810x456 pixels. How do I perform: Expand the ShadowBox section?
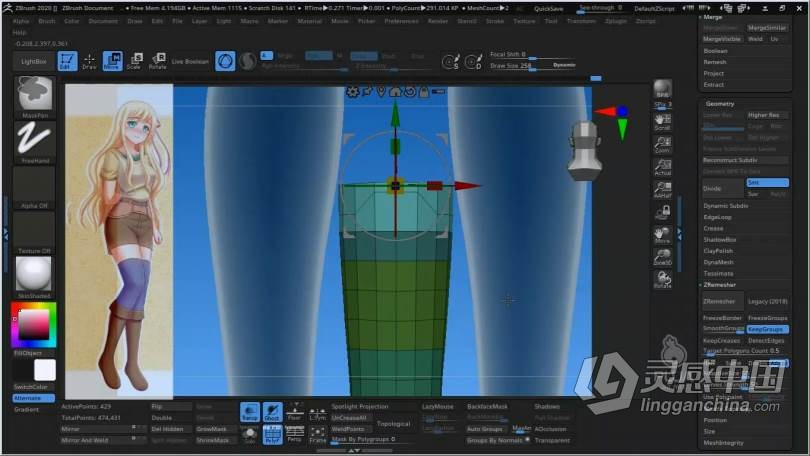(720, 240)
